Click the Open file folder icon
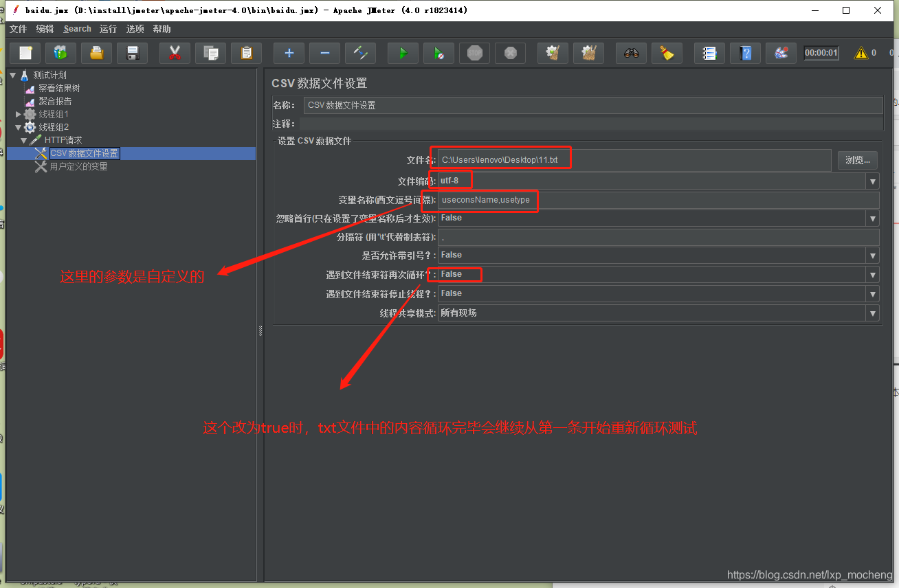899x588 pixels. pos(97,53)
